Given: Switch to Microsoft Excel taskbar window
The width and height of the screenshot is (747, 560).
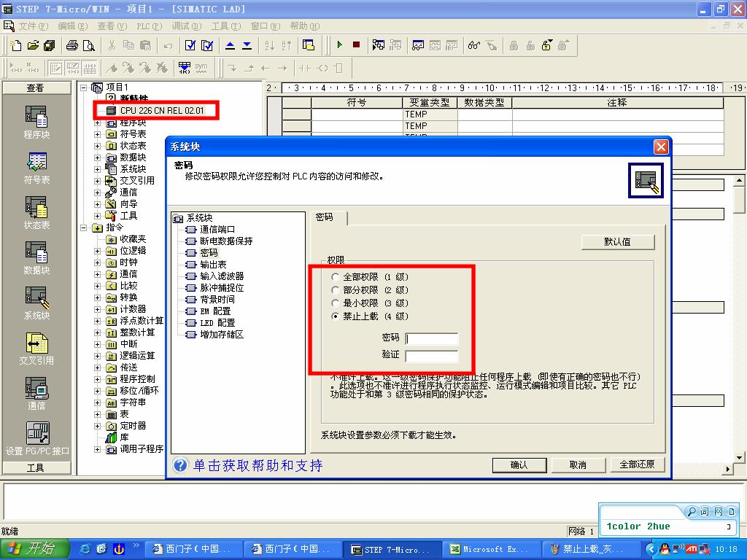Looking at the screenshot, I should click(492, 550).
